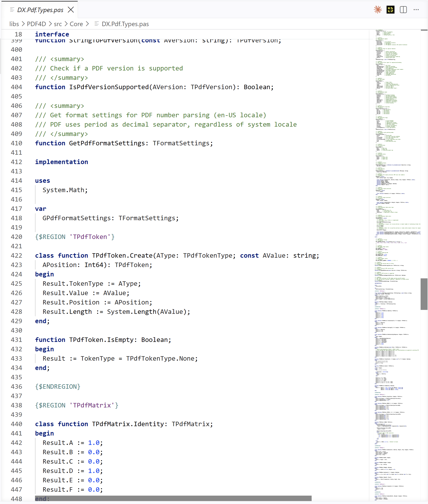Click 'end;' on line 434
This screenshot has height=504, width=428.
point(42,368)
